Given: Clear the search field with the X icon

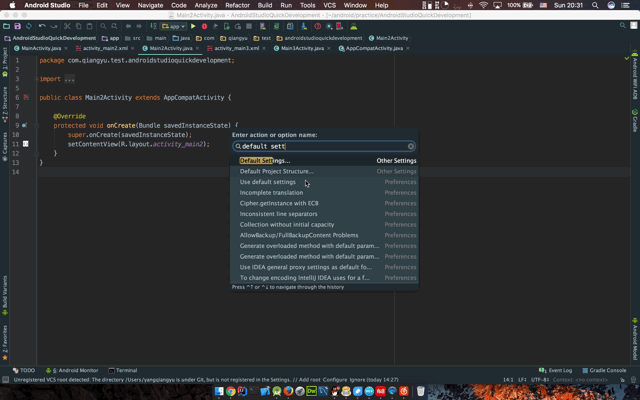Looking at the screenshot, I should (x=411, y=146).
